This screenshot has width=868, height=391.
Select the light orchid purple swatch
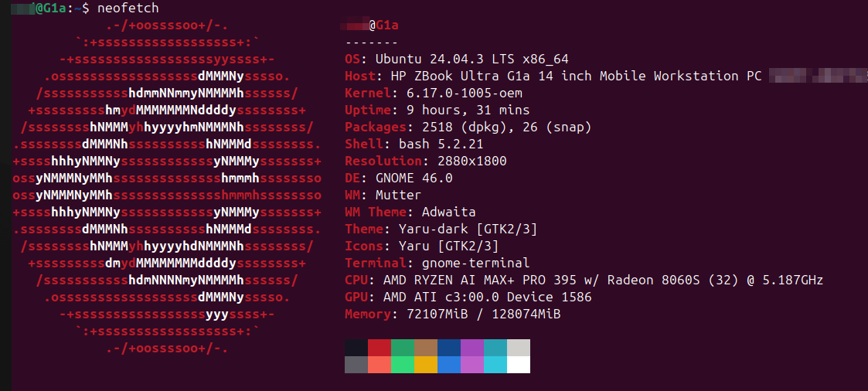[472, 365]
